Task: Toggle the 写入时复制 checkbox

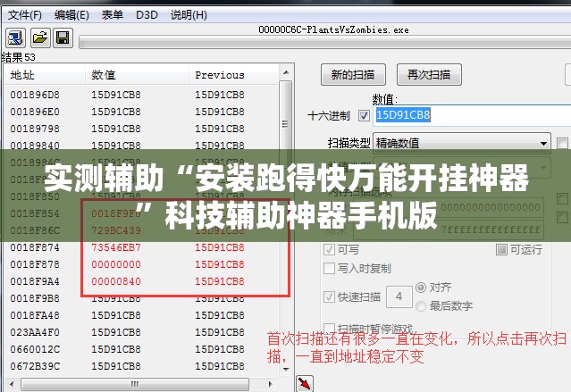Action: pyautogui.click(x=329, y=269)
